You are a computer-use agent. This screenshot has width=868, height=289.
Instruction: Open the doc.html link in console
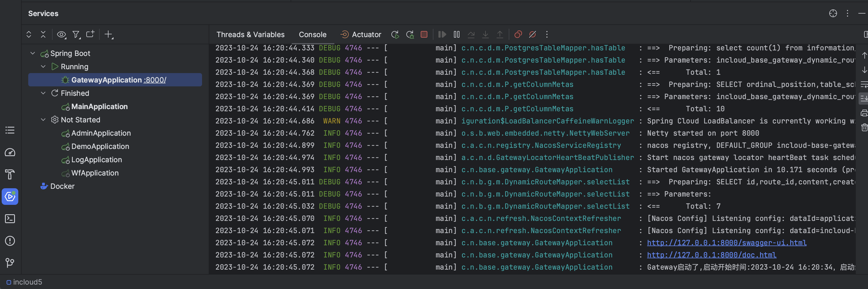[711, 255]
